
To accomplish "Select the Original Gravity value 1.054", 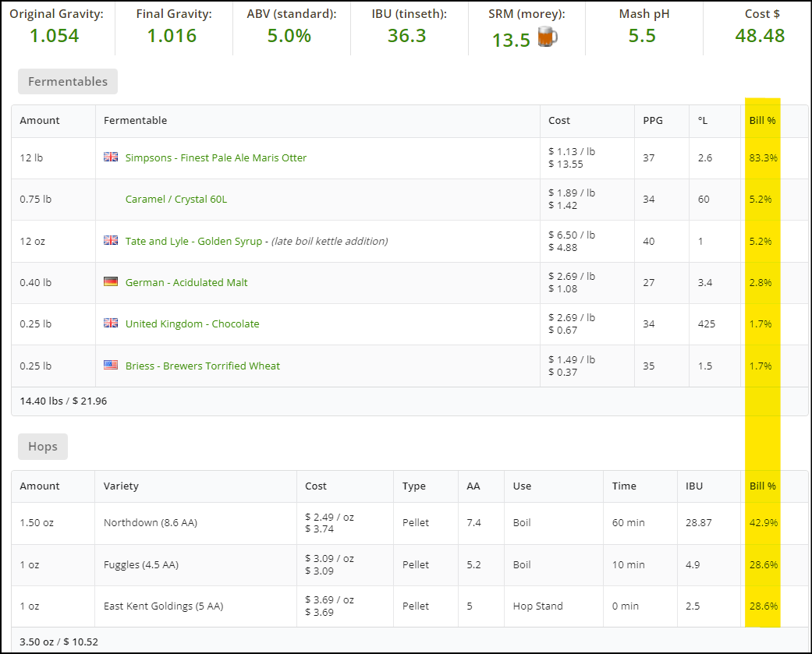I will 55,36.
